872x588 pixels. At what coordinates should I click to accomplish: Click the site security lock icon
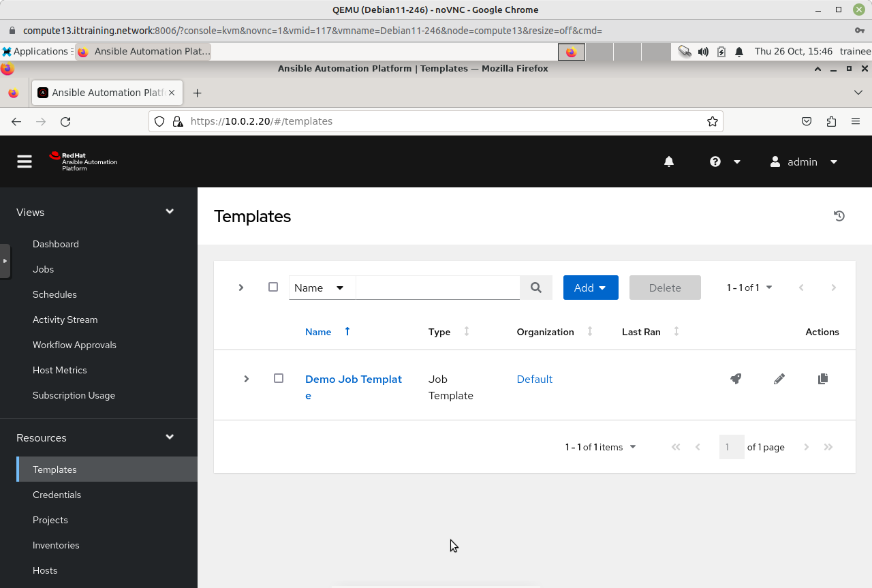click(178, 121)
